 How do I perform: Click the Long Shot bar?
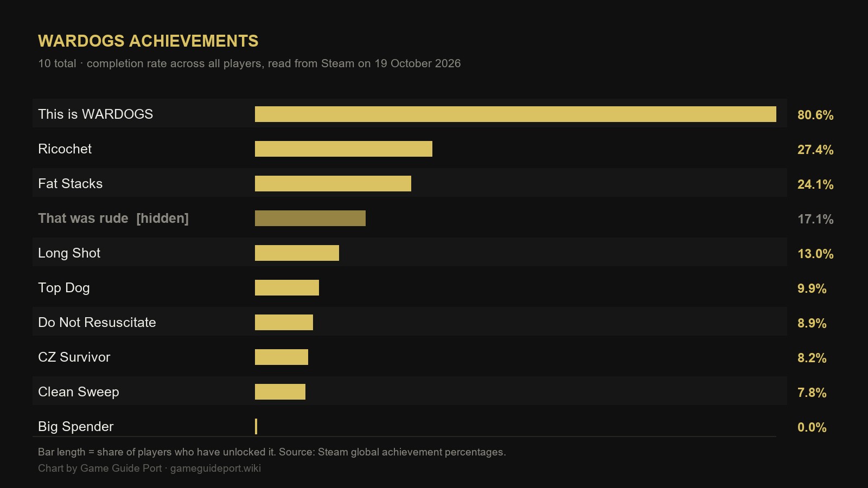click(297, 253)
